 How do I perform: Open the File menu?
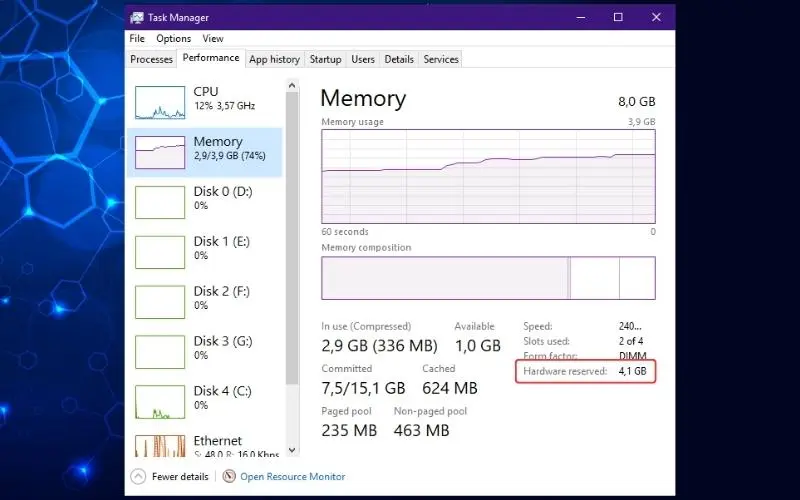pyautogui.click(x=137, y=38)
